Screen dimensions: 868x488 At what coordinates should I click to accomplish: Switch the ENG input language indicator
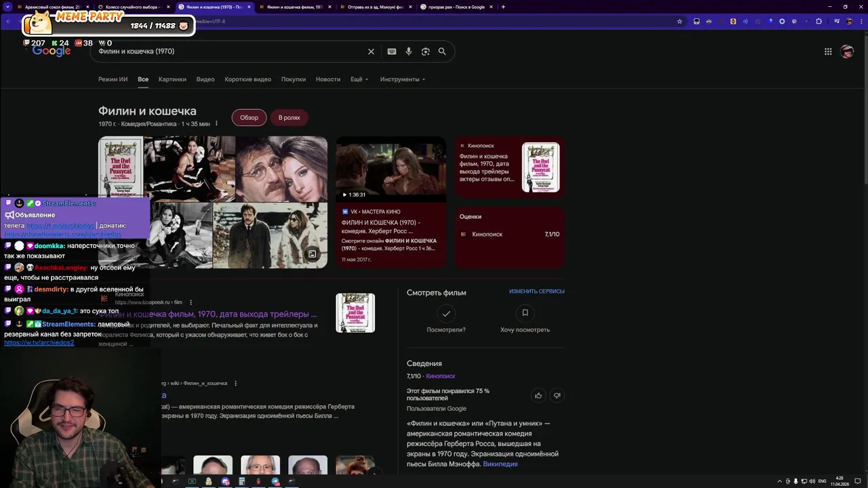(822, 481)
